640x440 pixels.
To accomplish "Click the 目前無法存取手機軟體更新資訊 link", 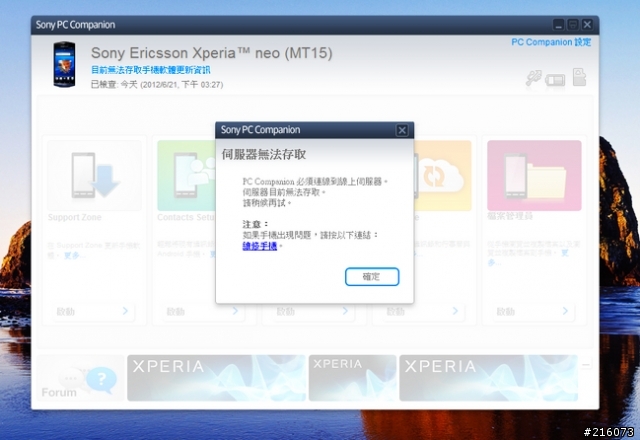I will click(151, 70).
